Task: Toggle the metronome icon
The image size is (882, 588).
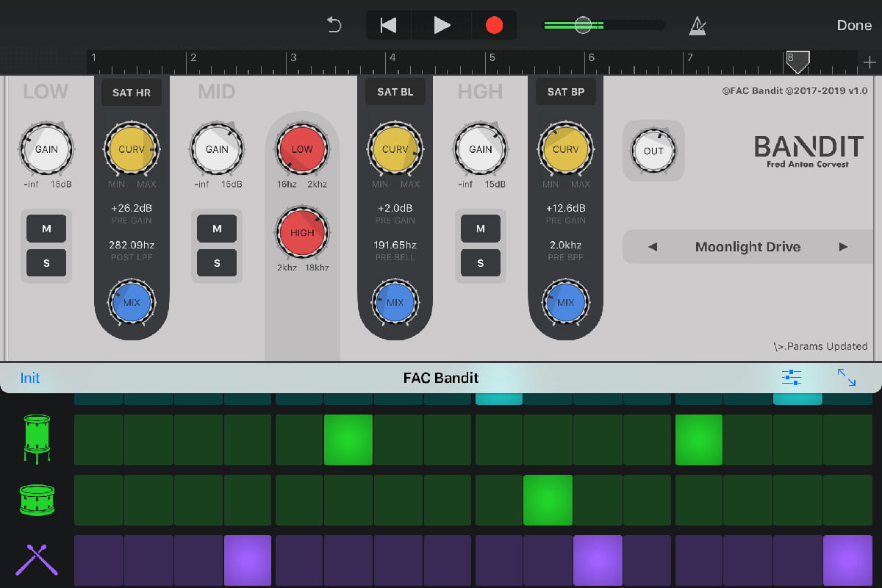Action: click(x=698, y=26)
